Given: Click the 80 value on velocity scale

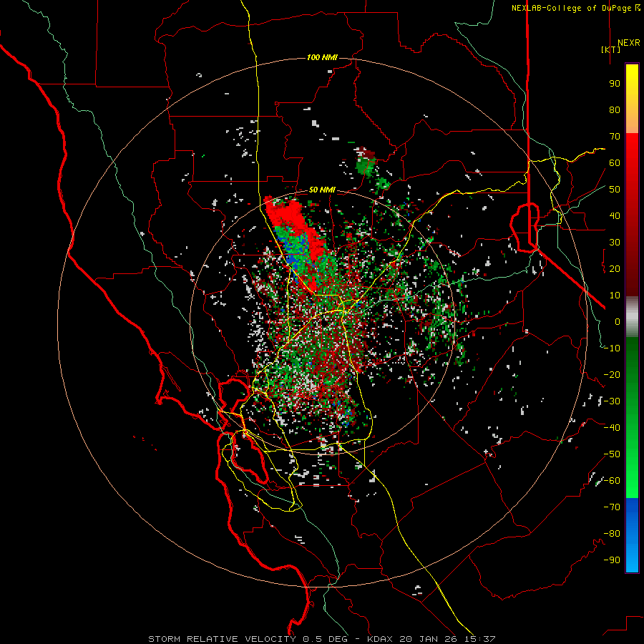Looking at the screenshot, I should [615, 109].
